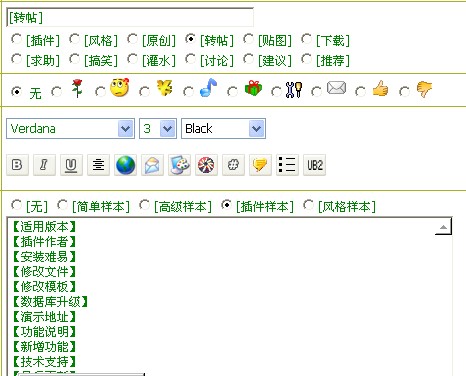Image resolution: width=466 pixels, height=376 pixels.
Task: Select the thumbs up post icon
Action: pos(360,91)
